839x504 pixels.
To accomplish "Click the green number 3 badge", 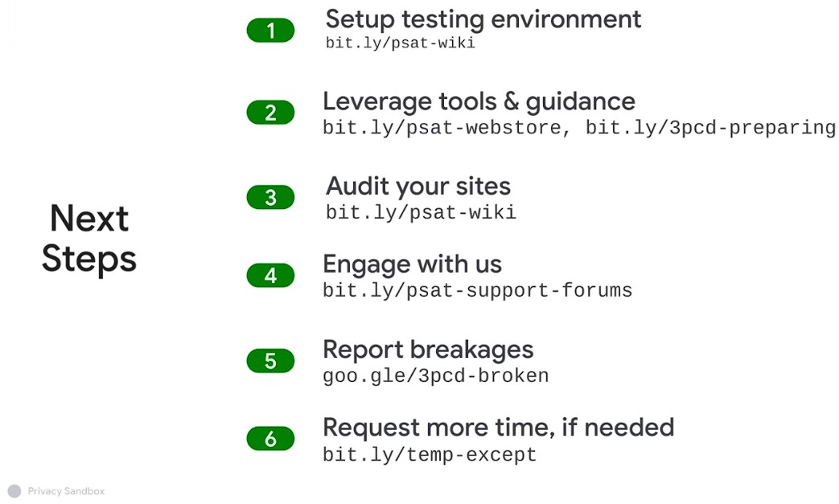I will 270,198.
